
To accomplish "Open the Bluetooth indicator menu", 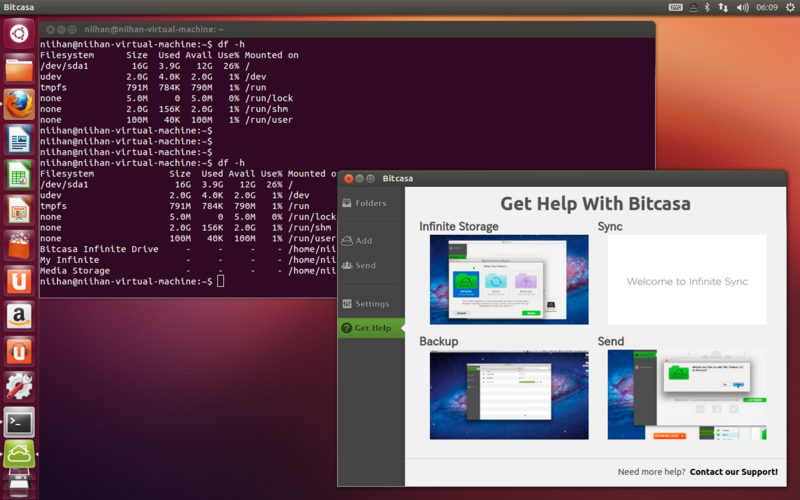I will (x=707, y=7).
